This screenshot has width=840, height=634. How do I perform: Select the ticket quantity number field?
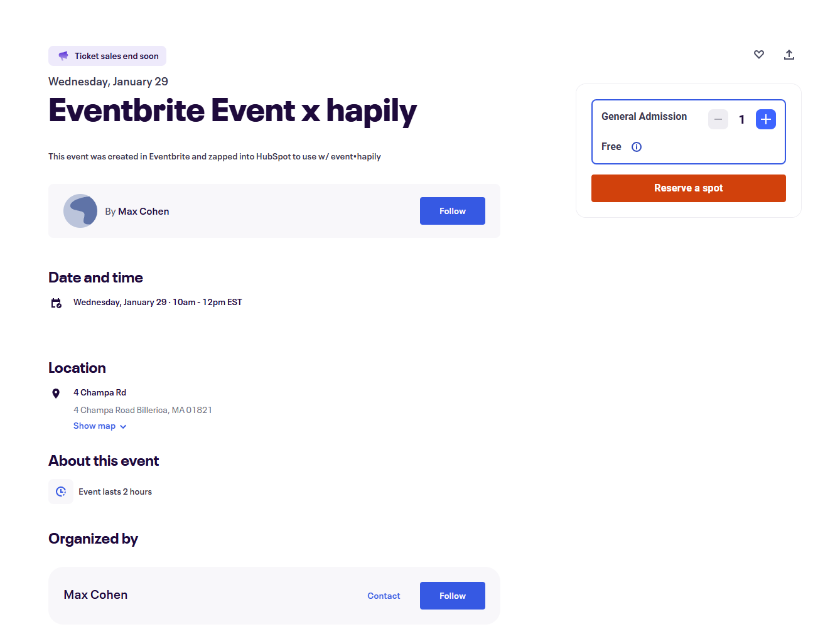point(741,119)
